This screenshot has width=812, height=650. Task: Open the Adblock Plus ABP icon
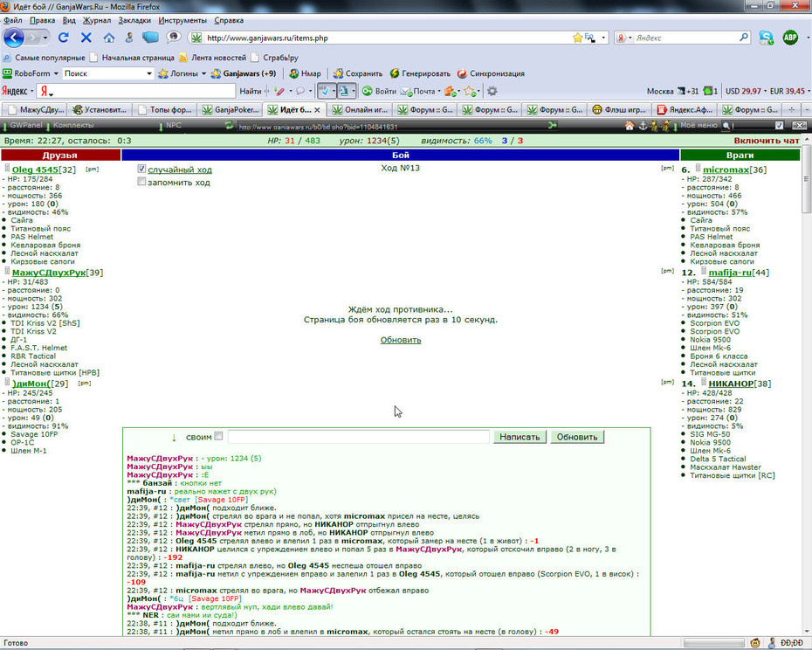click(790, 38)
